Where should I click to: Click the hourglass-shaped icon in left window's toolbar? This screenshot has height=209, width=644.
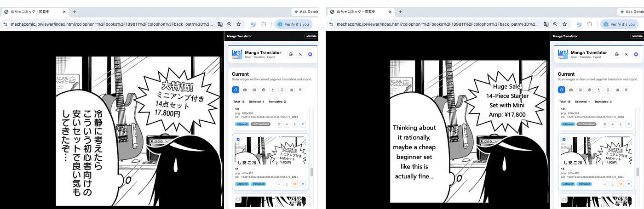click(282, 90)
